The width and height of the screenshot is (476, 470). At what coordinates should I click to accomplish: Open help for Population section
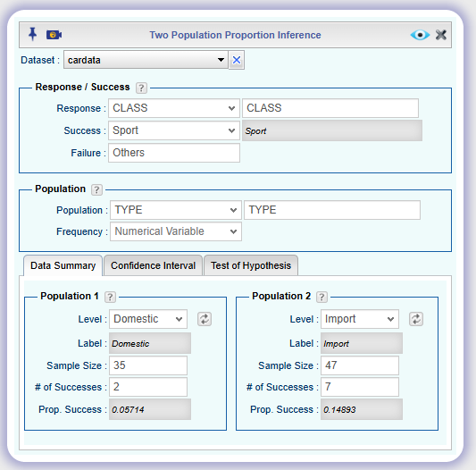(x=96, y=190)
